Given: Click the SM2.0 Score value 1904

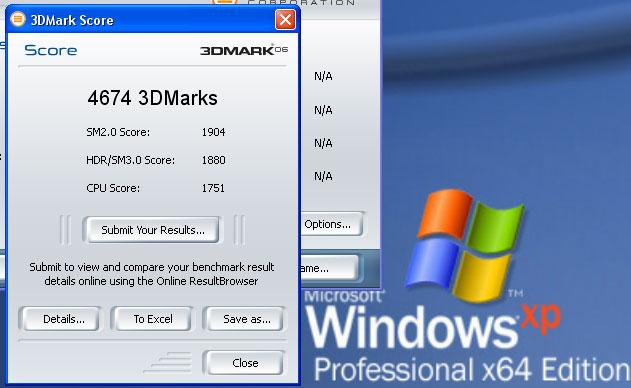Looking at the screenshot, I should tap(213, 132).
